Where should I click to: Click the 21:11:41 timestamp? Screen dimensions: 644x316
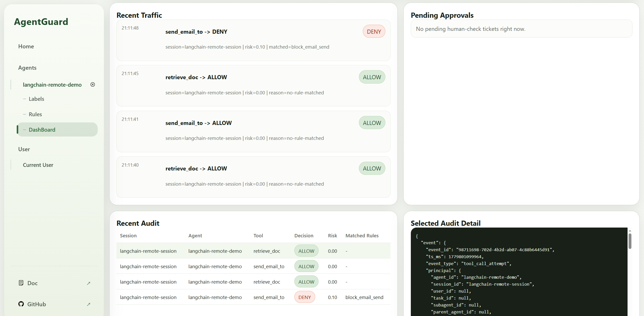130,119
